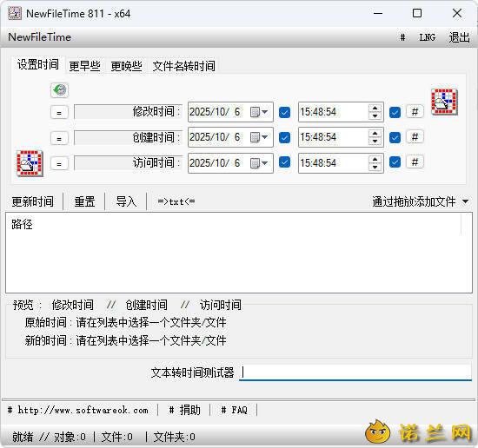Screen dimensions: 478x448
Task: Increase 访问时间 time with up spinner arrow
Action: coord(375,159)
